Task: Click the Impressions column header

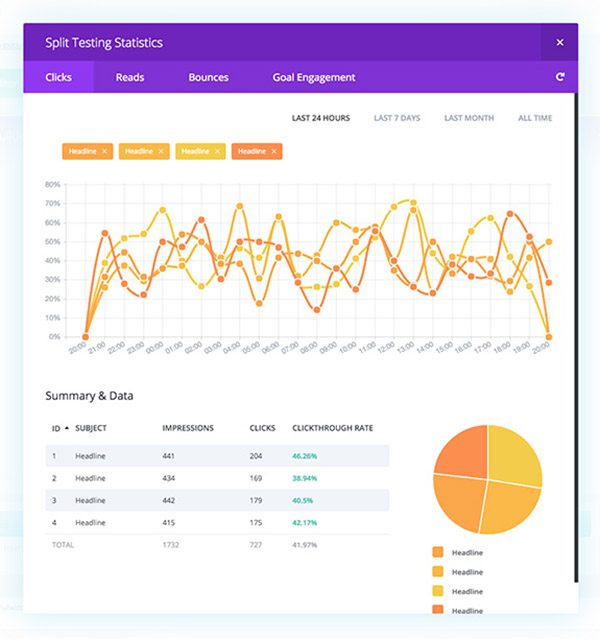Action: [x=188, y=428]
